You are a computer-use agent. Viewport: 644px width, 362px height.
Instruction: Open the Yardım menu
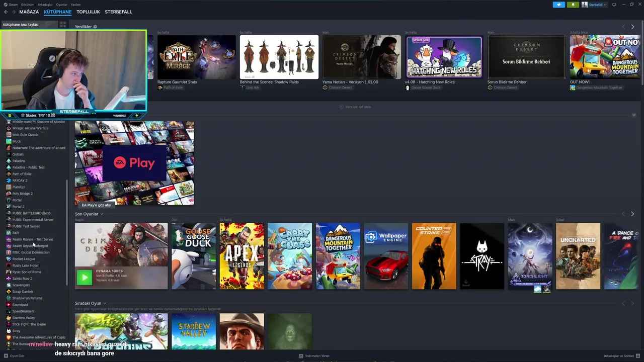(x=75, y=5)
